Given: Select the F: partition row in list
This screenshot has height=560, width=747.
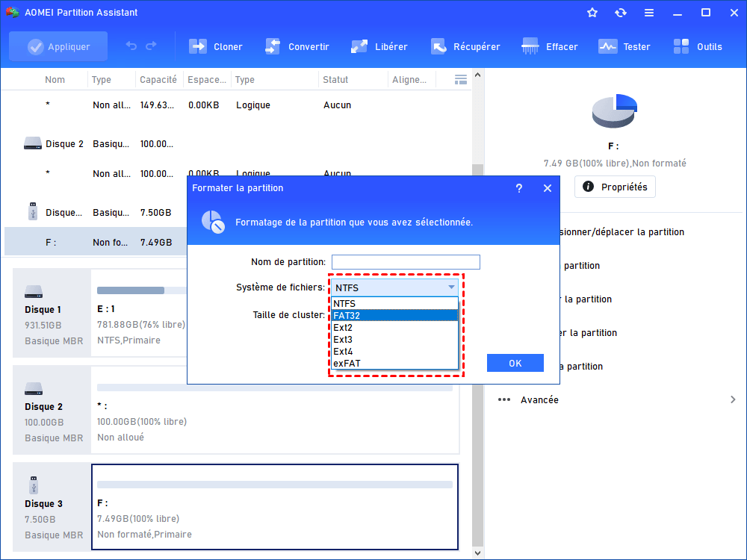Looking at the screenshot, I should pyautogui.click(x=96, y=243).
